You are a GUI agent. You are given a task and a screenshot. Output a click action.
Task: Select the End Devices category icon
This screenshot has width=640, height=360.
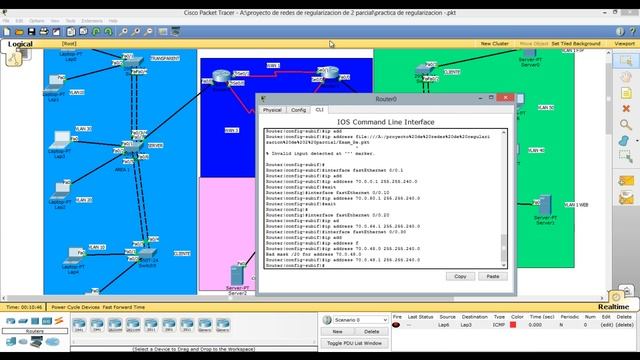11,341
